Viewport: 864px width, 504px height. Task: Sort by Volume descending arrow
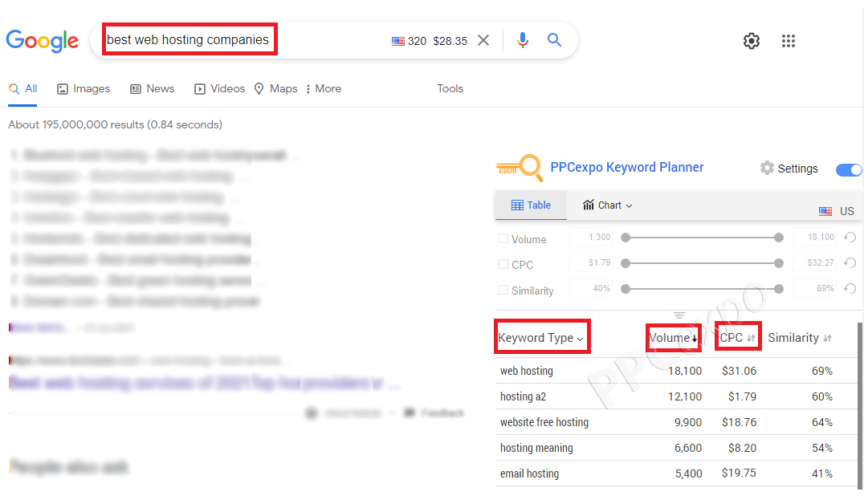tap(695, 338)
